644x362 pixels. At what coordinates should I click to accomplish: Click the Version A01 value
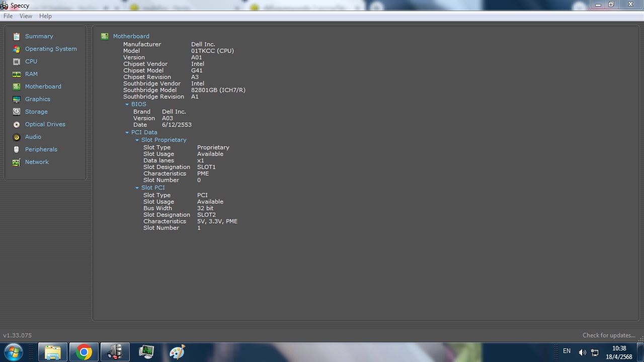[197, 57]
